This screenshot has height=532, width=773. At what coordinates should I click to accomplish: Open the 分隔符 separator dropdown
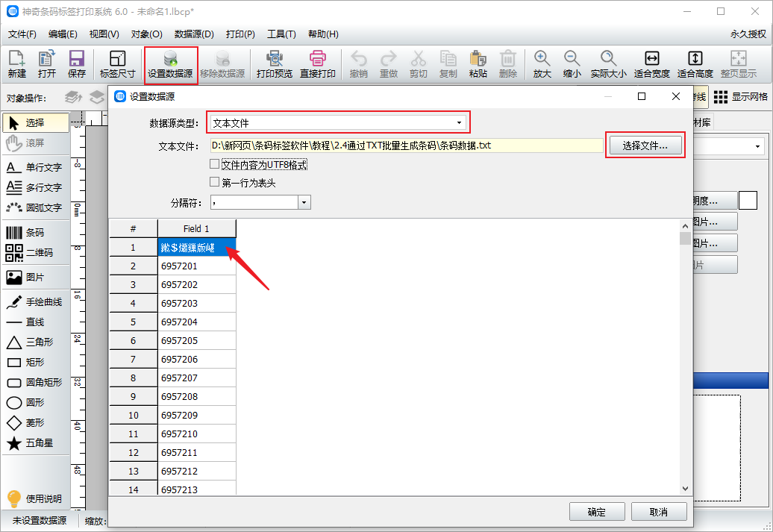(x=304, y=202)
